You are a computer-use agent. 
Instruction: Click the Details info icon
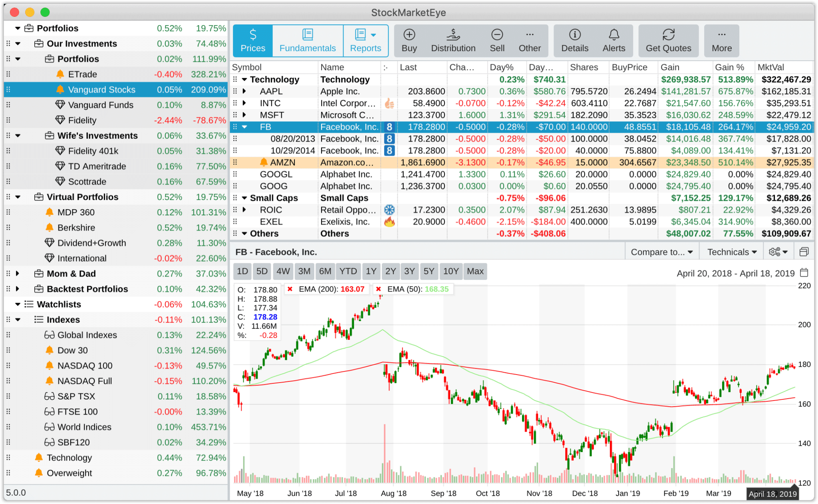[x=574, y=40]
